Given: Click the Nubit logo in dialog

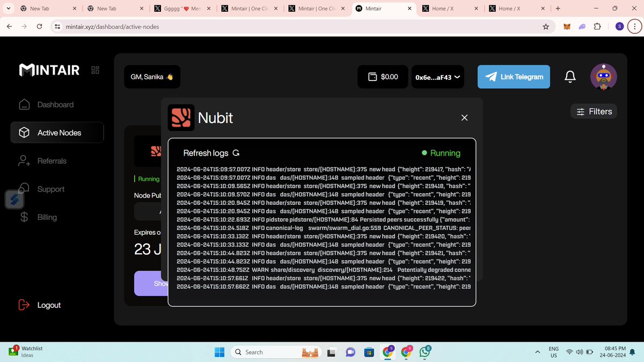Looking at the screenshot, I should coord(181,117).
